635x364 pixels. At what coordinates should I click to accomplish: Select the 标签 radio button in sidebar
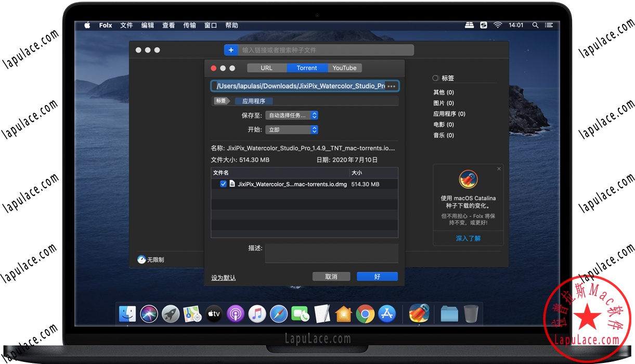[435, 78]
